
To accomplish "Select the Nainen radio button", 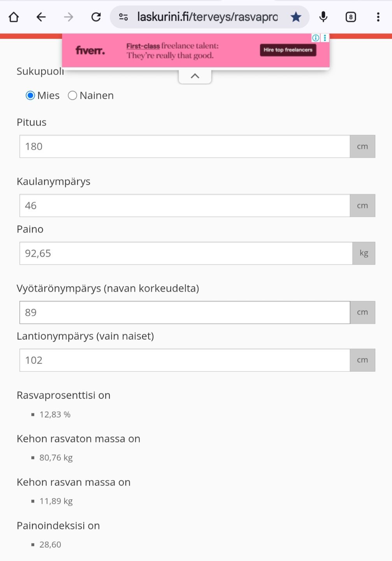I will [72, 95].
